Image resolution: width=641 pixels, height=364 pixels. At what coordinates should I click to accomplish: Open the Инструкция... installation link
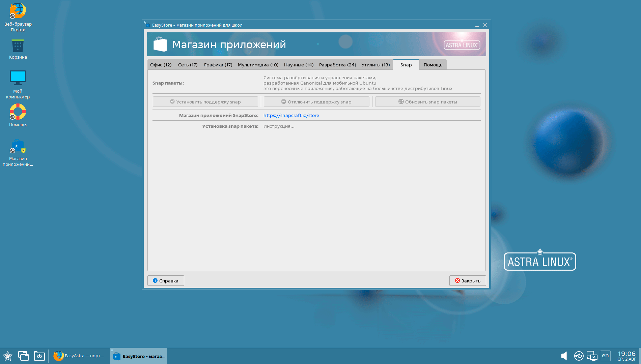[x=279, y=126]
